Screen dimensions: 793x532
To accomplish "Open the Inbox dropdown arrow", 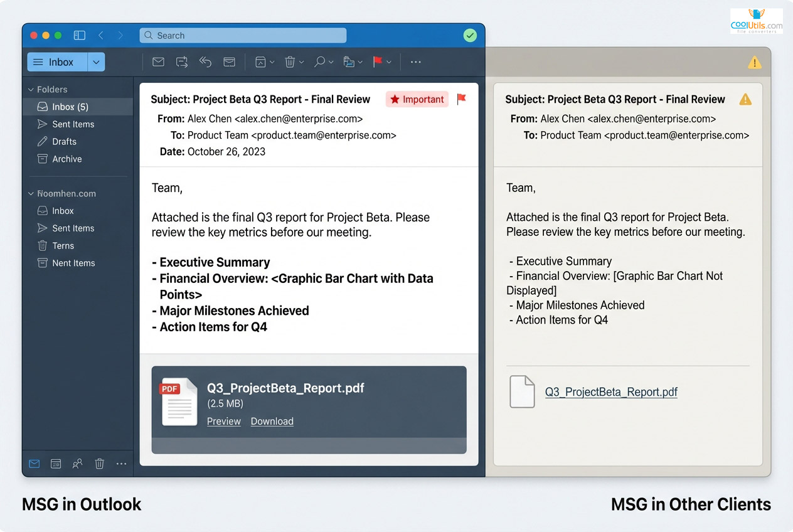I will click(x=96, y=62).
